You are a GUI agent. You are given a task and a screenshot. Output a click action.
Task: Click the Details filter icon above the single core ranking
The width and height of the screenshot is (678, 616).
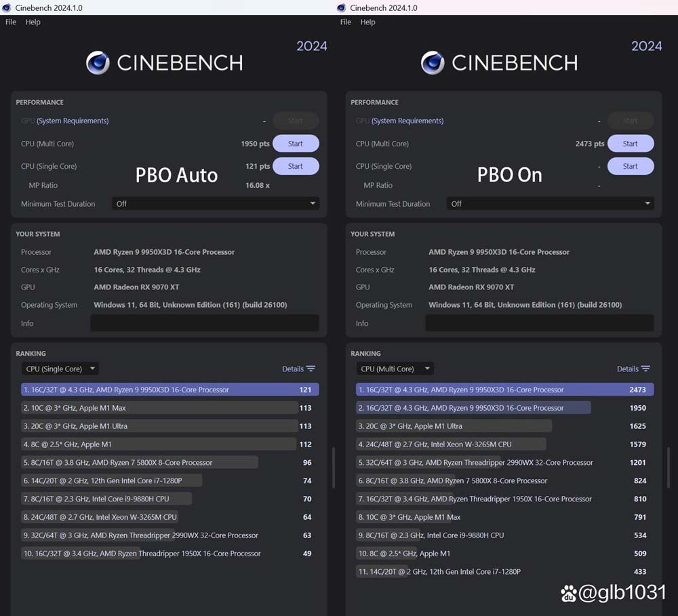point(311,369)
